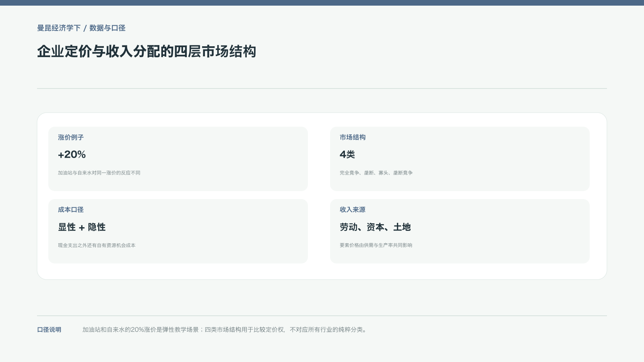Select the 4类 value

(x=347, y=154)
